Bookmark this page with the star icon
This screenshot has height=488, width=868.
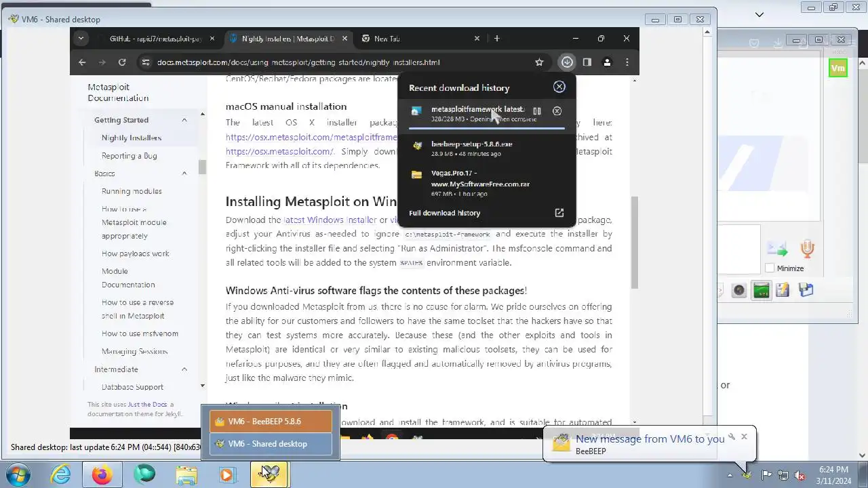coord(539,62)
